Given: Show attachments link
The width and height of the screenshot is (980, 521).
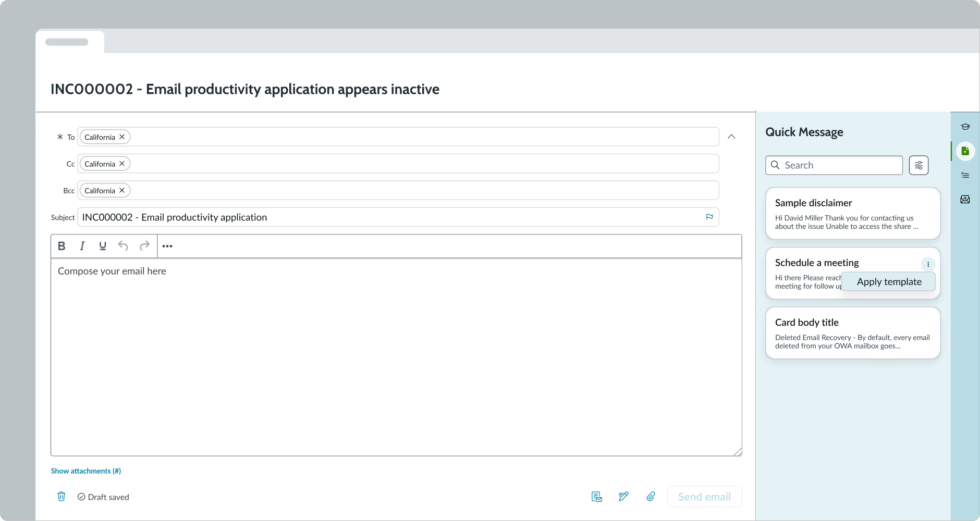Looking at the screenshot, I should (86, 471).
